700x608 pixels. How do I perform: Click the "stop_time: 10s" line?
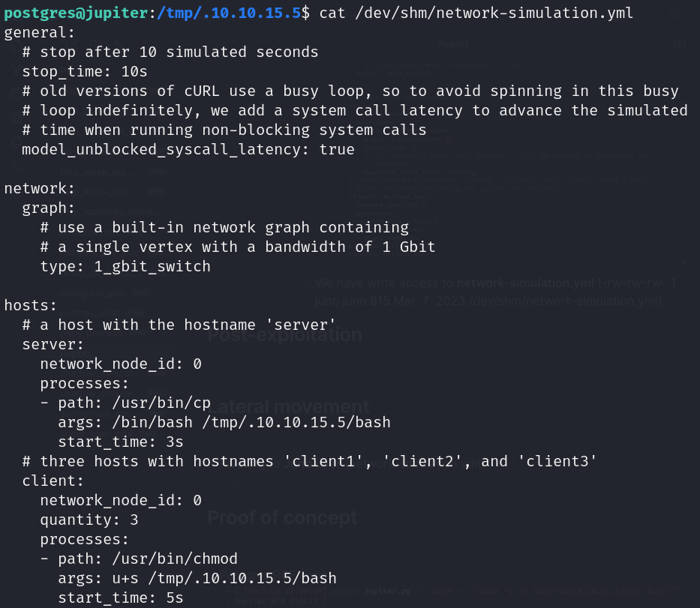(85, 71)
